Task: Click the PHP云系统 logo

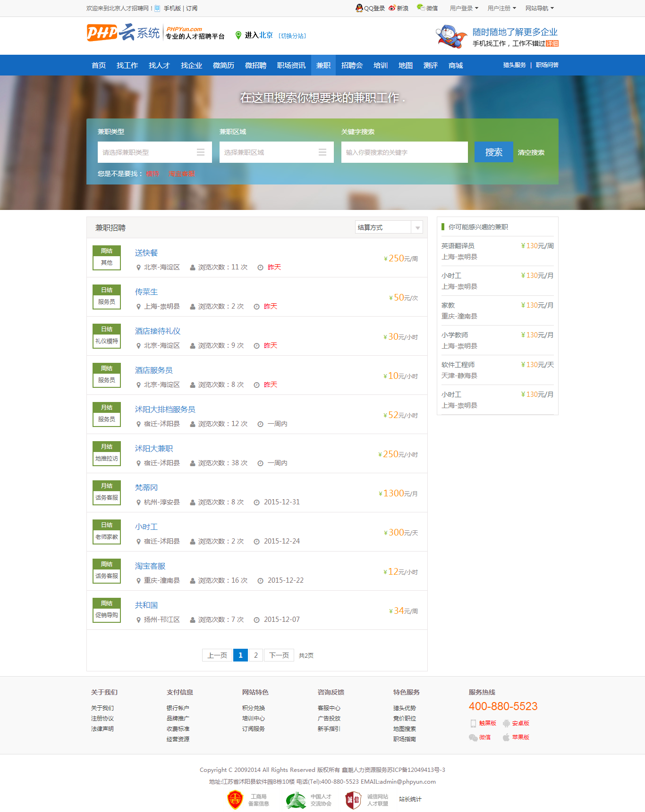Action: point(123,33)
